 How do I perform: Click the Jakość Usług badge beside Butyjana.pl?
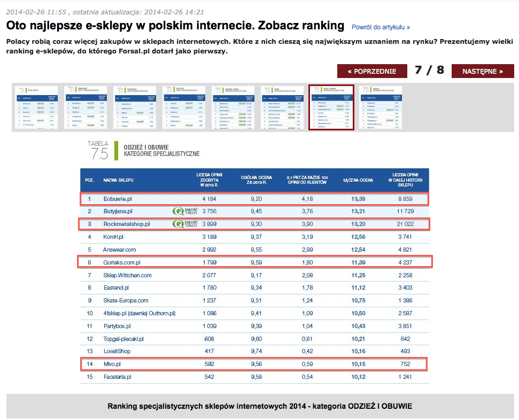[185, 211]
